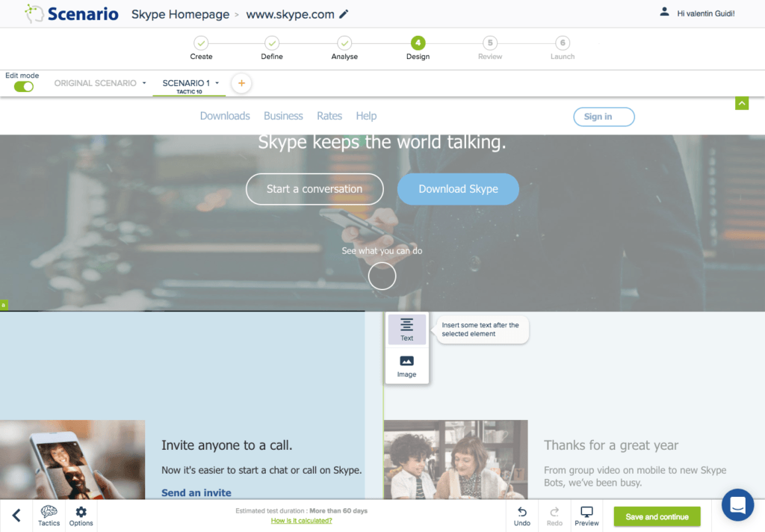This screenshot has width=765, height=532.
Task: Select Skype keeps the world talking headline
Action: pyautogui.click(x=382, y=142)
